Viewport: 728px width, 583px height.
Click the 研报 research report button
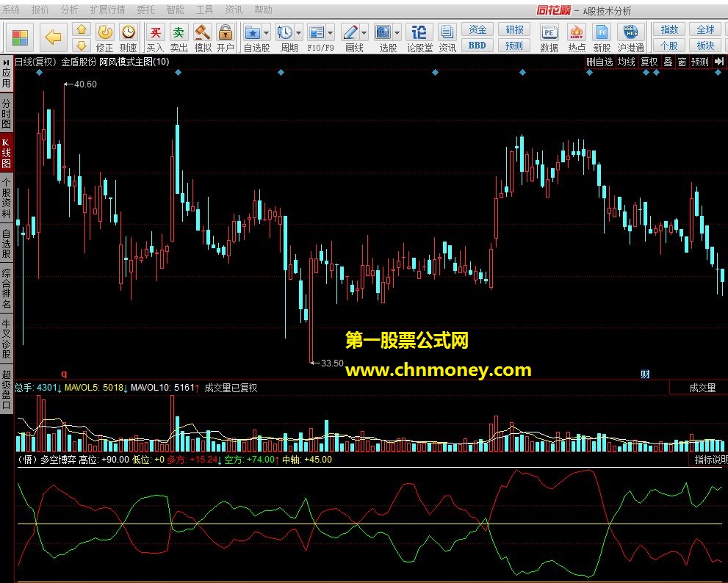(514, 29)
